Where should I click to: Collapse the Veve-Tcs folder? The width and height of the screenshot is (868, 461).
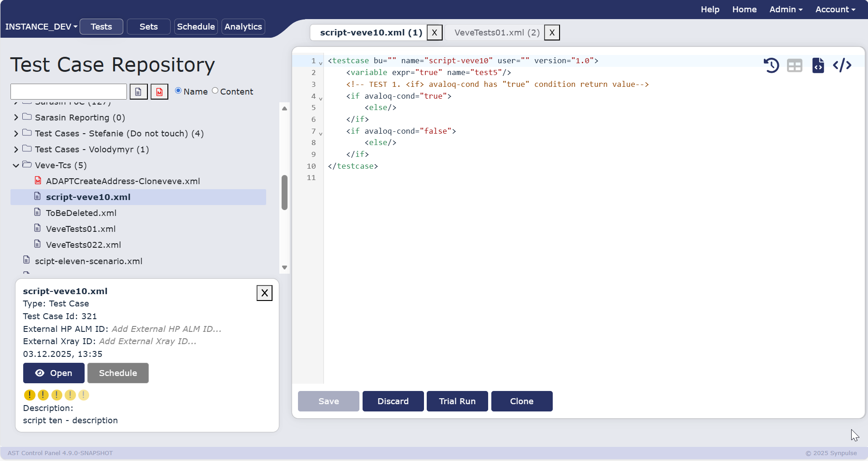[x=16, y=165]
